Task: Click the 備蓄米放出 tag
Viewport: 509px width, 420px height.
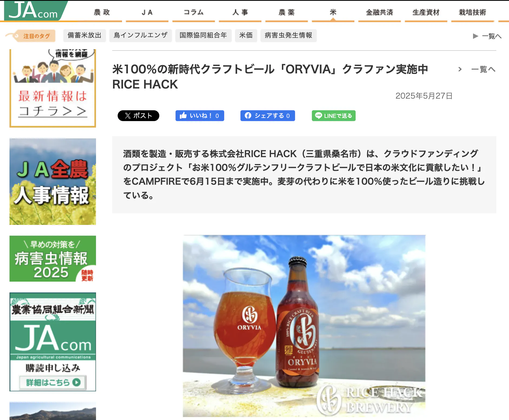Action: point(84,35)
